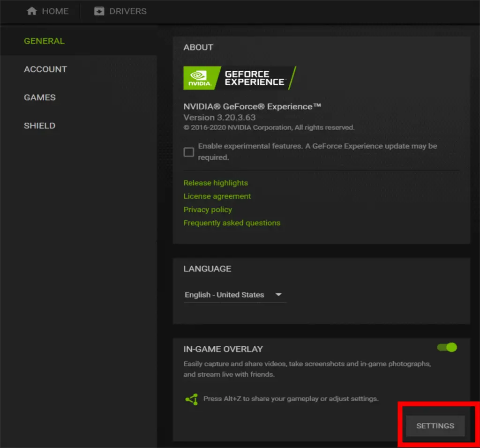Click the Home house icon
The image size is (480, 448).
pos(32,11)
